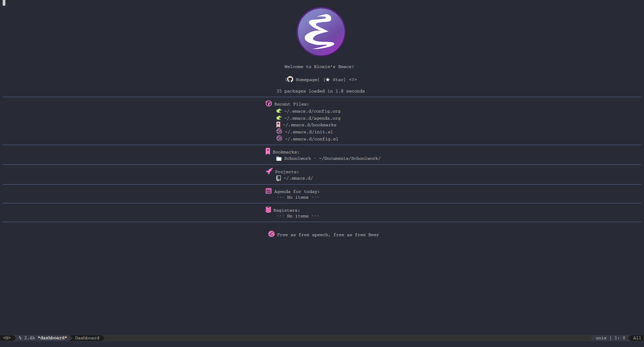This screenshot has height=347, width=644.
Task: Click the bookmark icon beside ~/.emacs.d/bookmarks
Action: point(278,124)
